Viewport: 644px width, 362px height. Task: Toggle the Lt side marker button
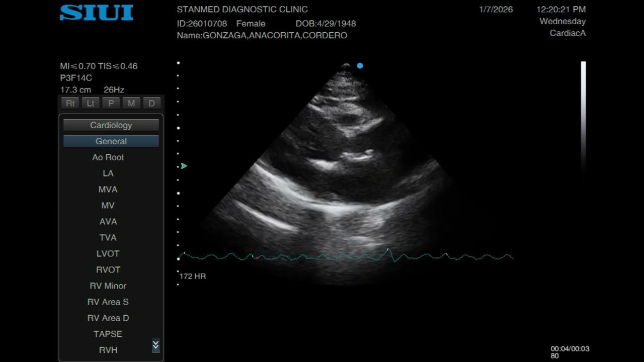tap(91, 103)
